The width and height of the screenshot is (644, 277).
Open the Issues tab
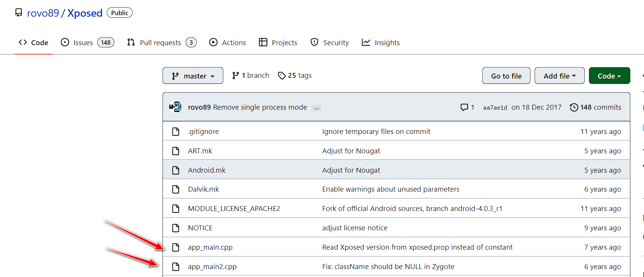point(83,42)
